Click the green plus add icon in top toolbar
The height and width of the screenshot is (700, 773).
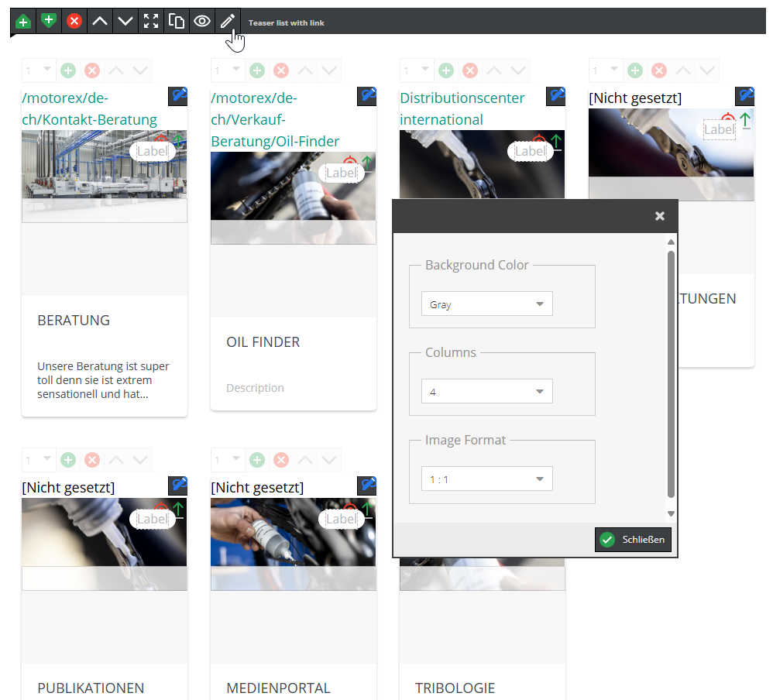tap(23, 22)
